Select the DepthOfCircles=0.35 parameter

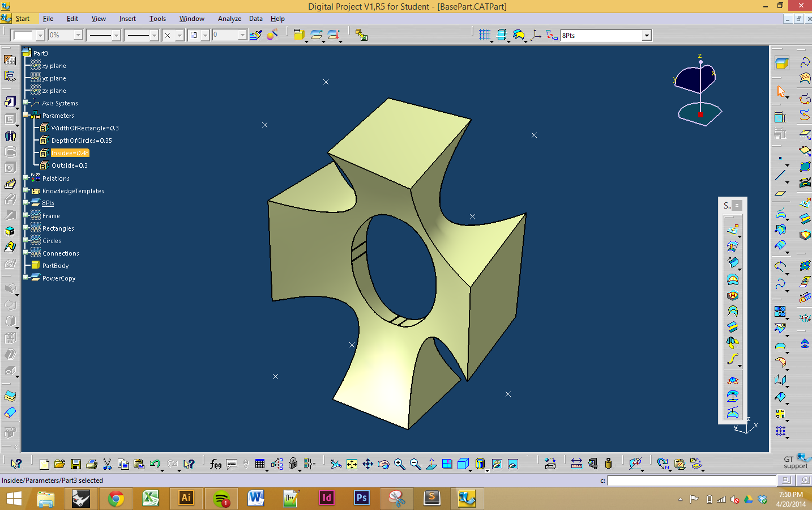click(82, 141)
